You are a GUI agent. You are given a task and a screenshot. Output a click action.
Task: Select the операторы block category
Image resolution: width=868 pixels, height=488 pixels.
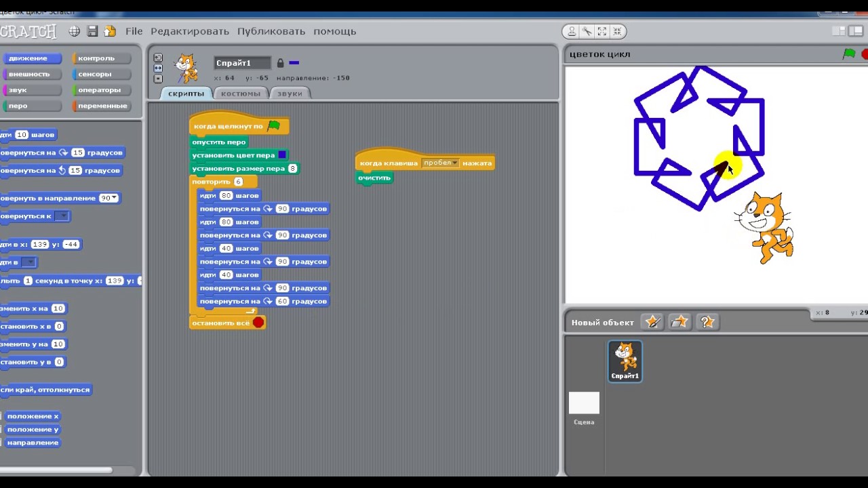101,89
